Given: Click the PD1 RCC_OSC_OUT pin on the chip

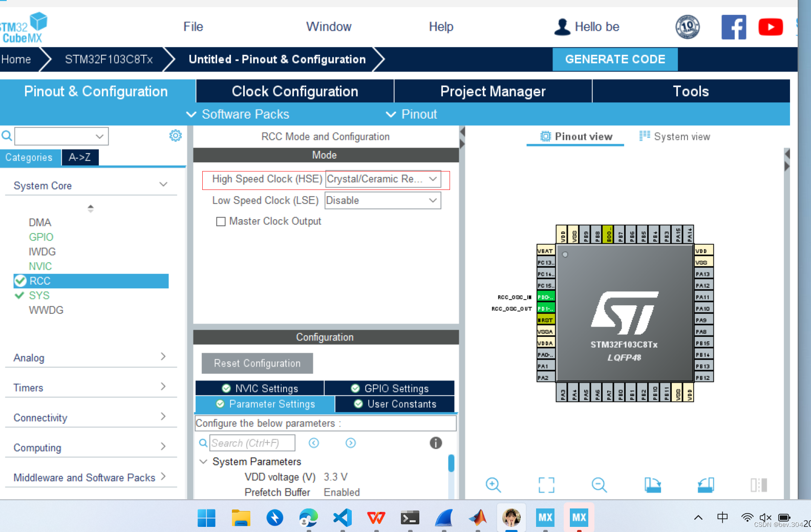Looking at the screenshot, I should [546, 308].
